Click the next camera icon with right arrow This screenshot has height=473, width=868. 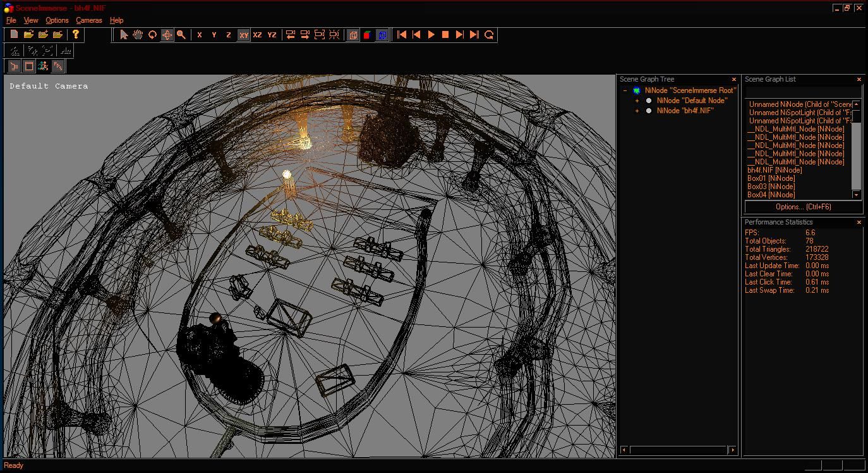point(305,35)
